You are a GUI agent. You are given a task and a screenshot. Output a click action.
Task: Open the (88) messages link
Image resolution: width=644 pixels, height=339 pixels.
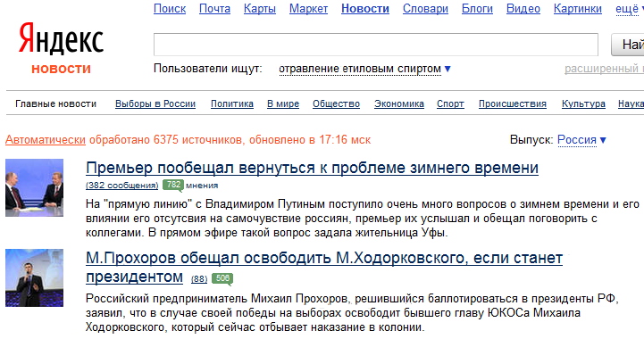click(199, 279)
